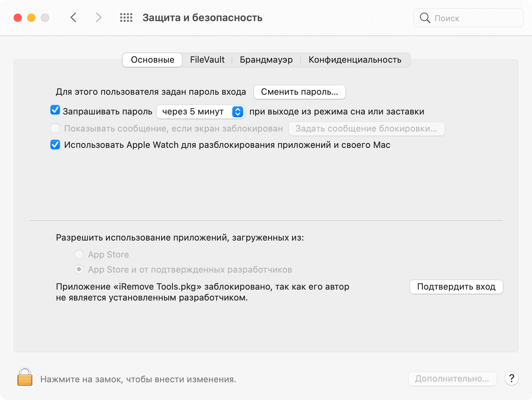Select App Store and identified developers option

coord(79,270)
